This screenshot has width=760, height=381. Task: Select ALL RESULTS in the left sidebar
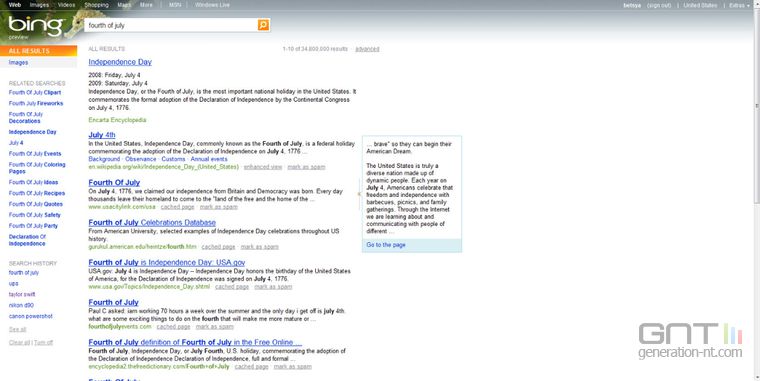[x=38, y=51]
